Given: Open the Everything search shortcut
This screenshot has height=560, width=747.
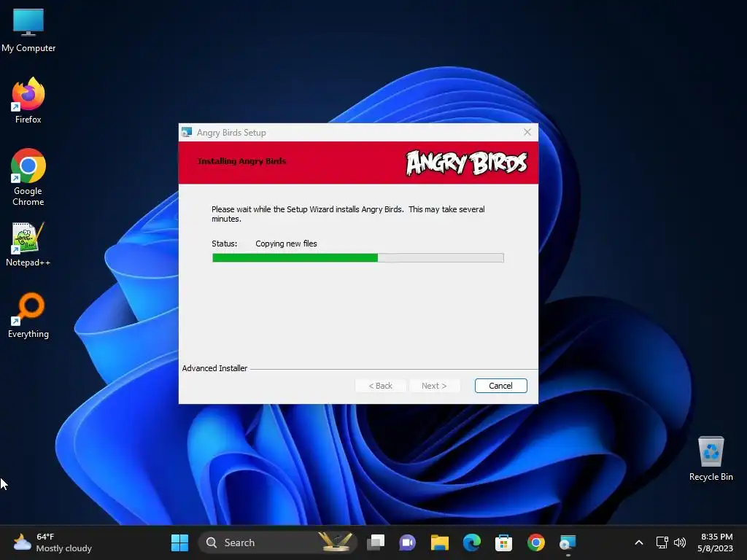Looking at the screenshot, I should pos(28,315).
